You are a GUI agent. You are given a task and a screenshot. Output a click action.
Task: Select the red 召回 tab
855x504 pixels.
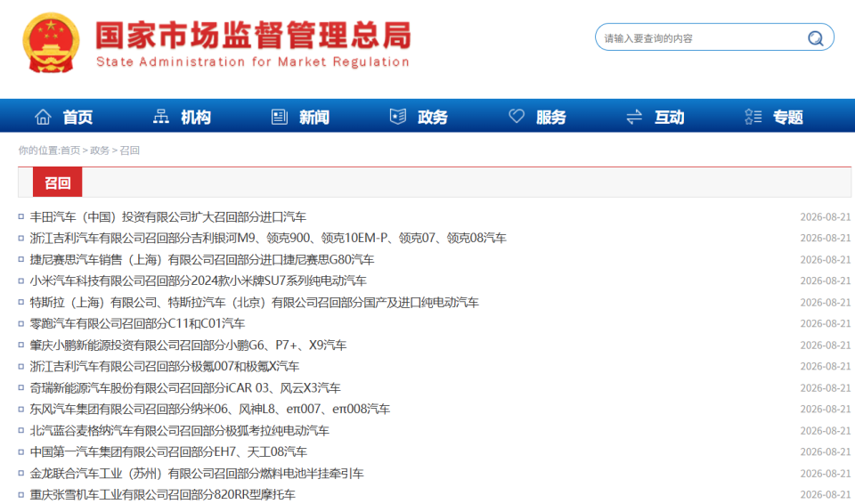57,183
